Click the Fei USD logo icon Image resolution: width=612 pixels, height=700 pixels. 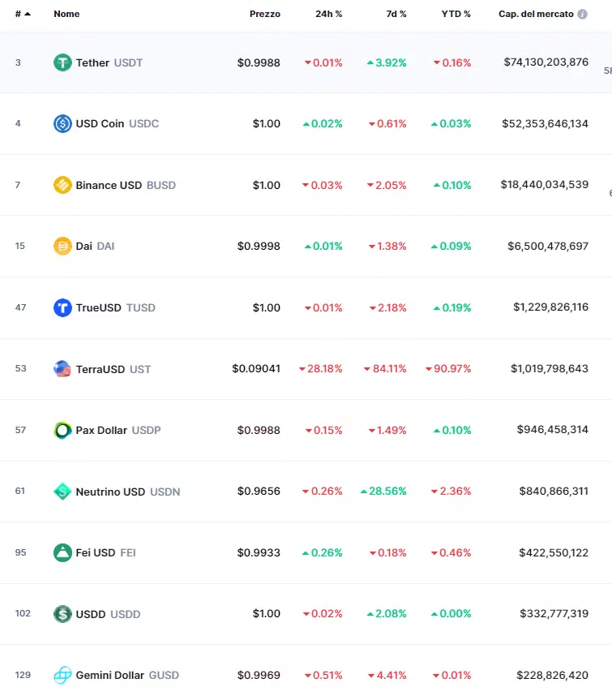[x=62, y=552]
